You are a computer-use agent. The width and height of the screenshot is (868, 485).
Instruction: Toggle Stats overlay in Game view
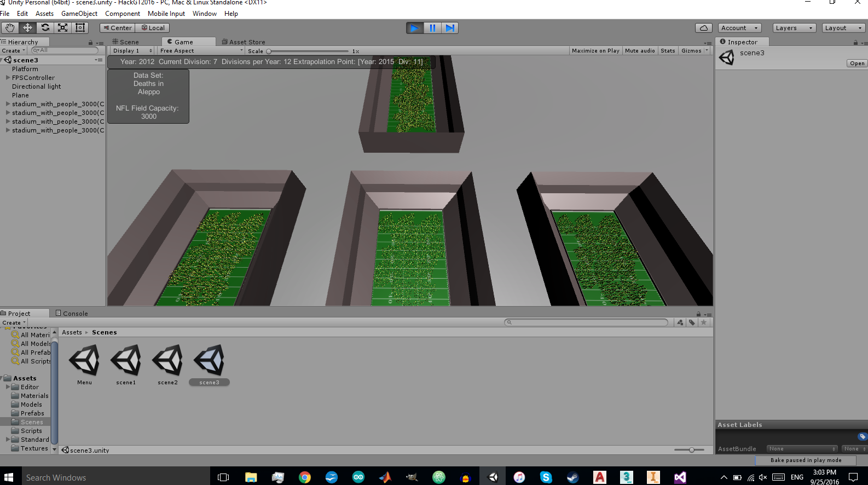668,50
